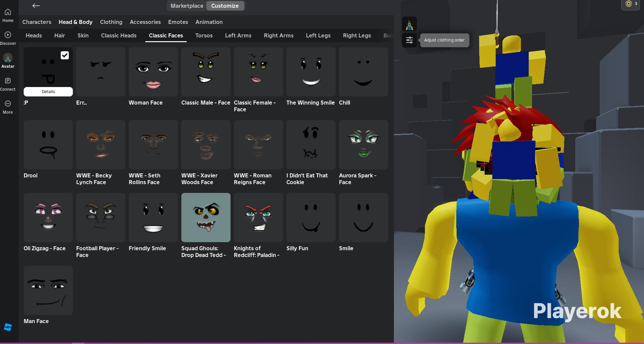Select the WWE - Xavier Woods Face thumbnail
This screenshot has width=644, height=344.
(x=206, y=145)
